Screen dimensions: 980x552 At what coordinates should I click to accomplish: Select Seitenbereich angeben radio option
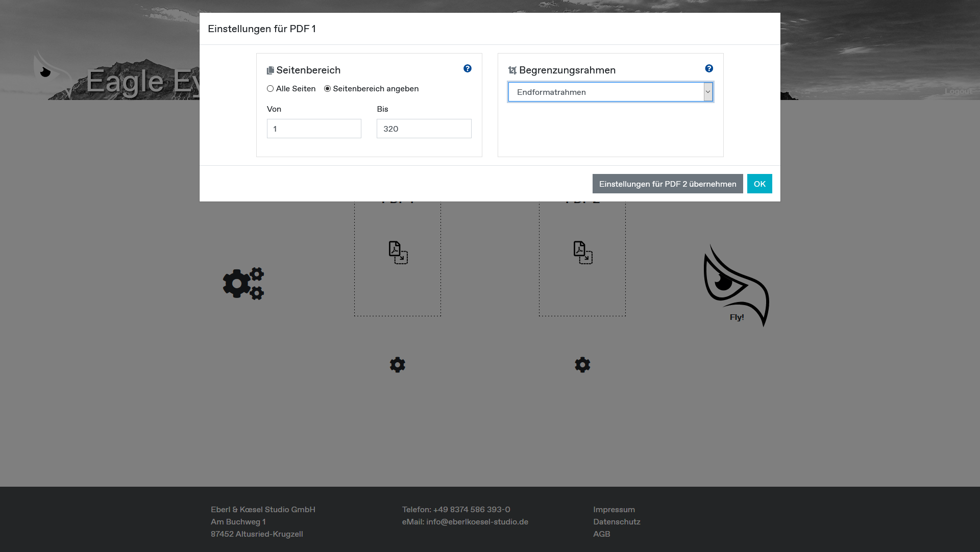click(x=327, y=89)
